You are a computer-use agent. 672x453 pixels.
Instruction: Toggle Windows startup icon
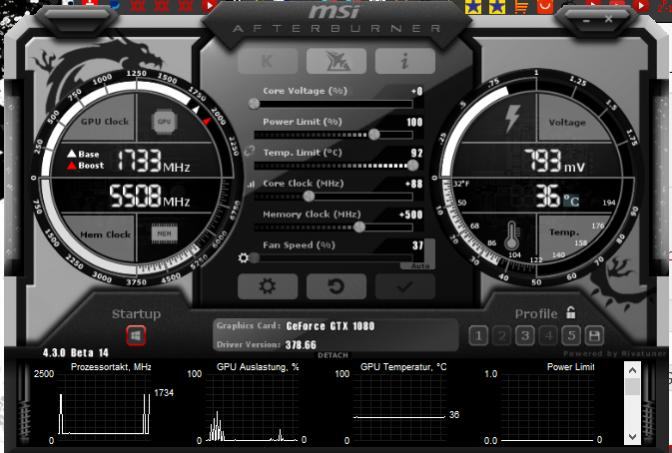tap(136, 336)
